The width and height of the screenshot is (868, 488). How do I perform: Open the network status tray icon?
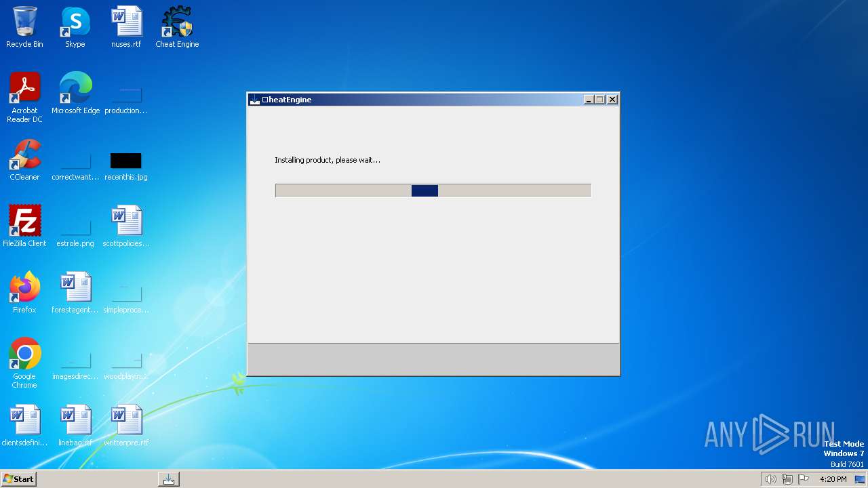[x=787, y=479]
